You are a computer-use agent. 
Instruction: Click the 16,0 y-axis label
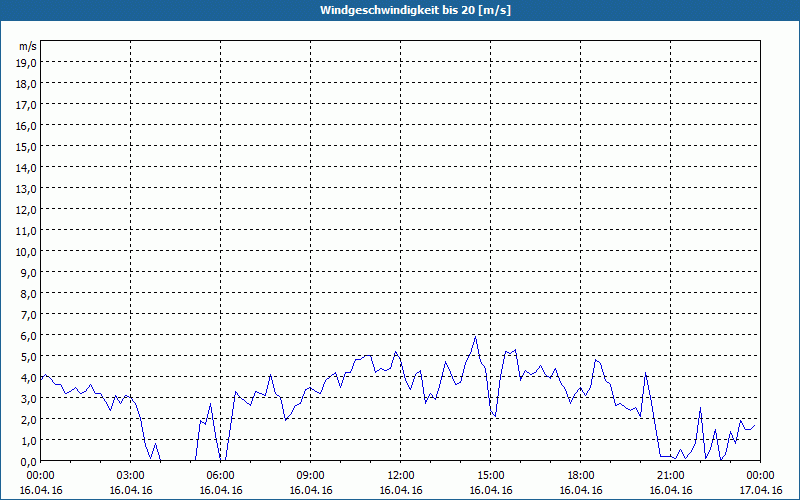[x=28, y=126]
